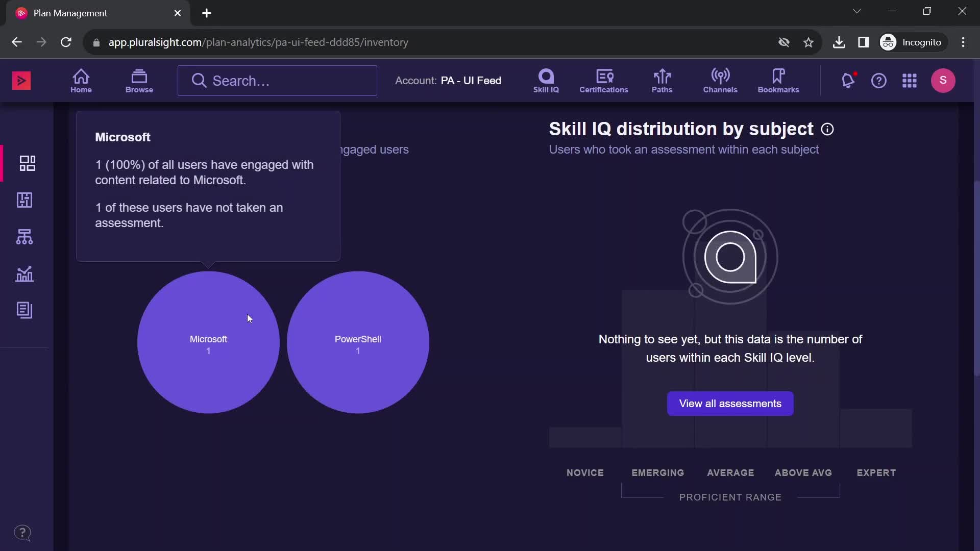The height and width of the screenshot is (551, 980).
Task: Click the PowerShell bubble chart segment
Action: click(x=357, y=339)
